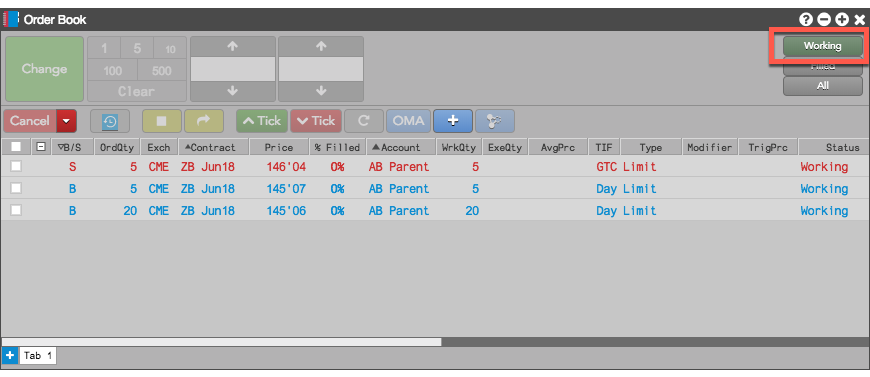Decrease price with Tick down button

click(x=316, y=121)
